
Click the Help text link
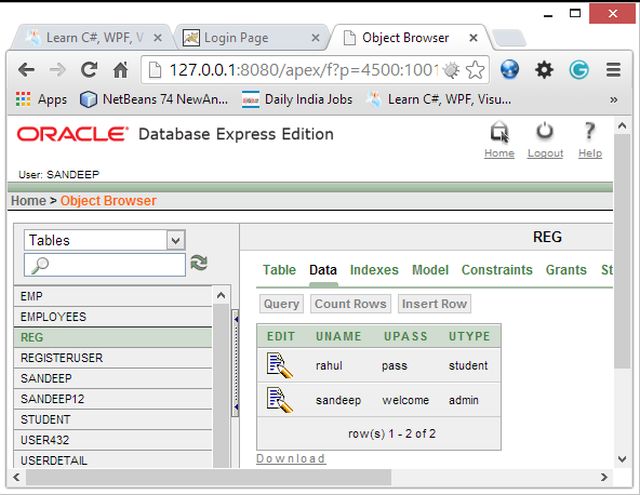click(590, 153)
